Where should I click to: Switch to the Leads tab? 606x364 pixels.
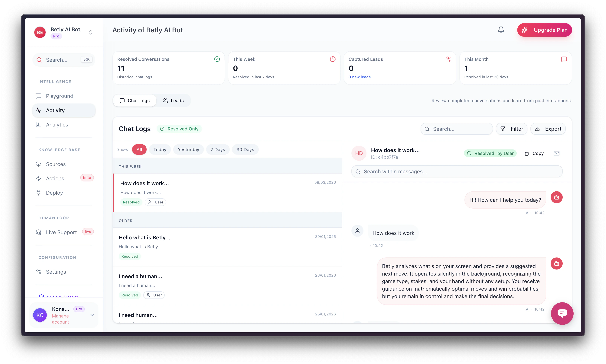coord(173,101)
